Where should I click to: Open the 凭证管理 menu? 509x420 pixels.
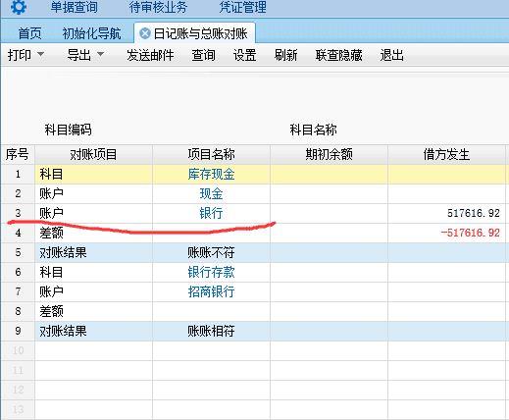point(242,7)
